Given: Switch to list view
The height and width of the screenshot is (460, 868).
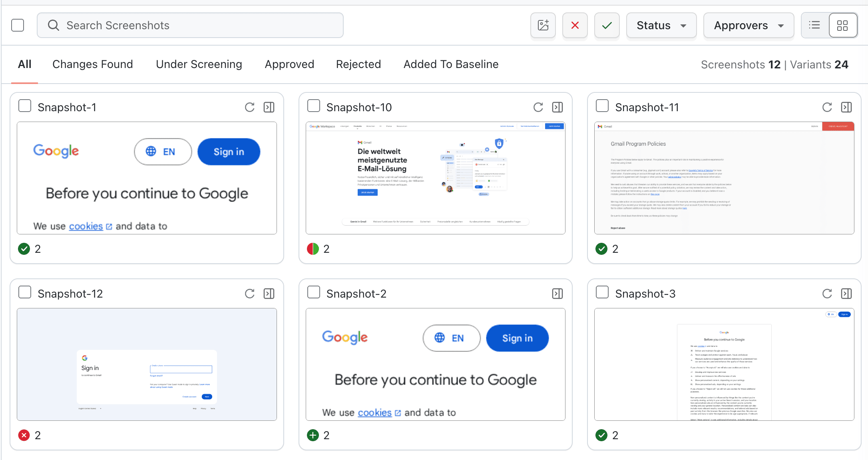Looking at the screenshot, I should click(814, 25).
